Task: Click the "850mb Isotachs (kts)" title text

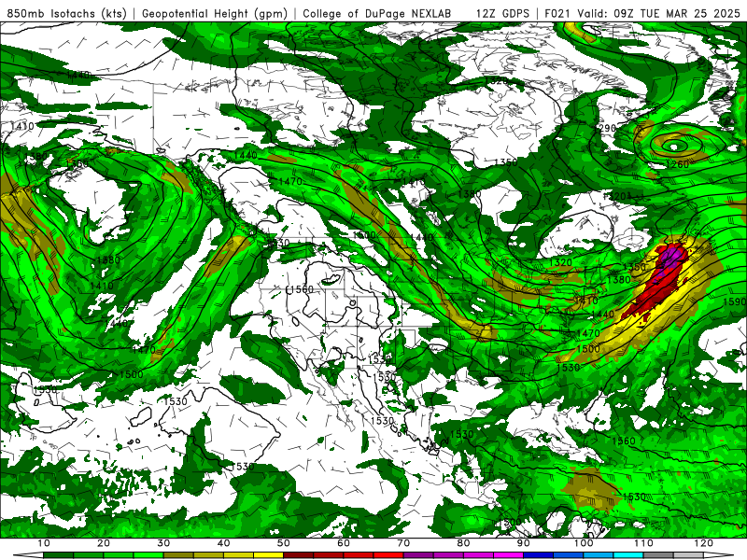Action: [x=67, y=13]
